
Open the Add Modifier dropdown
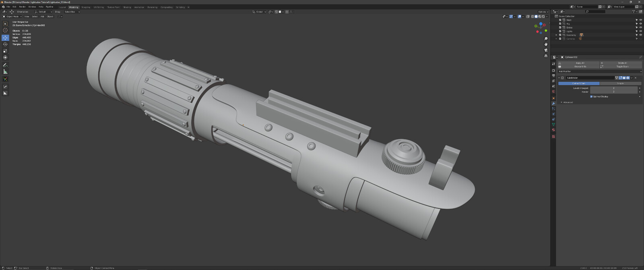[x=600, y=71]
